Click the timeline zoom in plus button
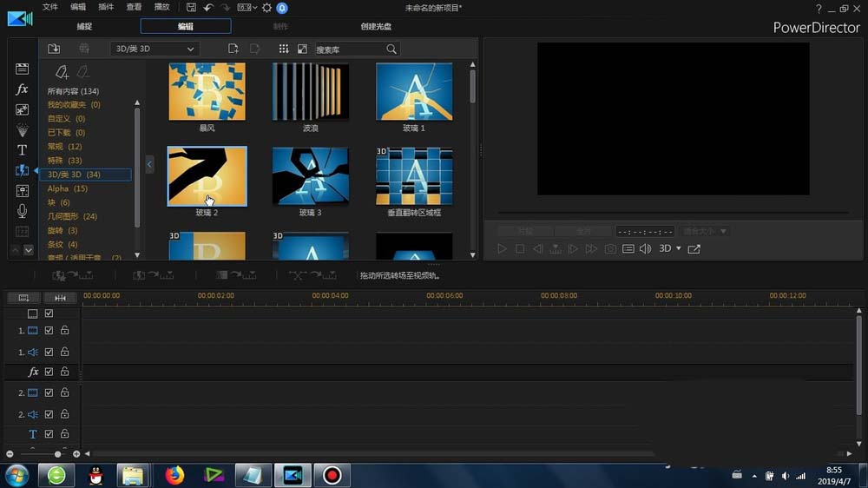The image size is (868, 488). click(76, 454)
